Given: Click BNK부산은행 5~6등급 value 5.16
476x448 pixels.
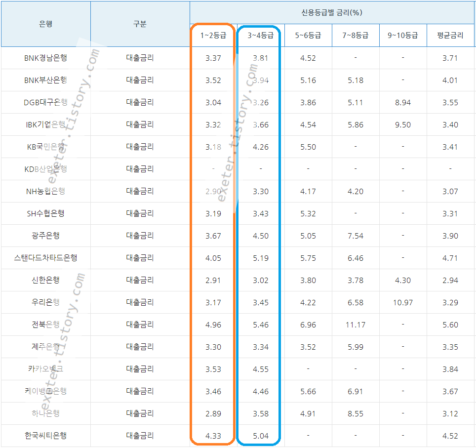Looking at the screenshot, I should [308, 81].
